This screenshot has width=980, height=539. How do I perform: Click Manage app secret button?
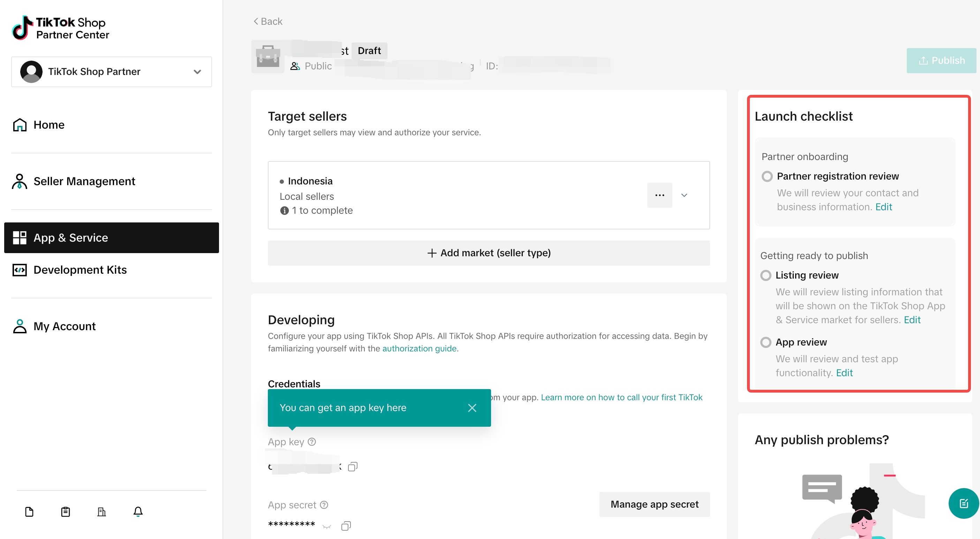pyautogui.click(x=654, y=504)
